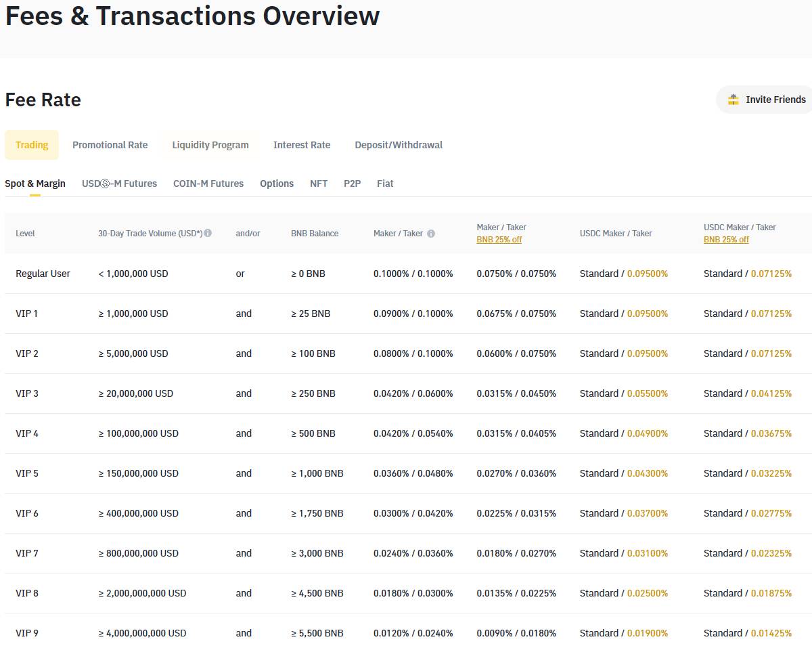Click the VIP 8 level cell

27,593
